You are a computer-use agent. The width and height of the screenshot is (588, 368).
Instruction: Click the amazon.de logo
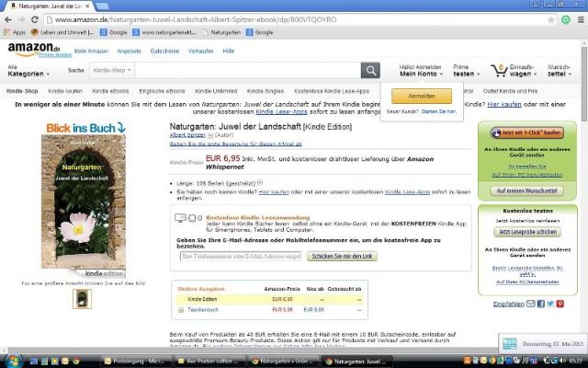(x=33, y=49)
